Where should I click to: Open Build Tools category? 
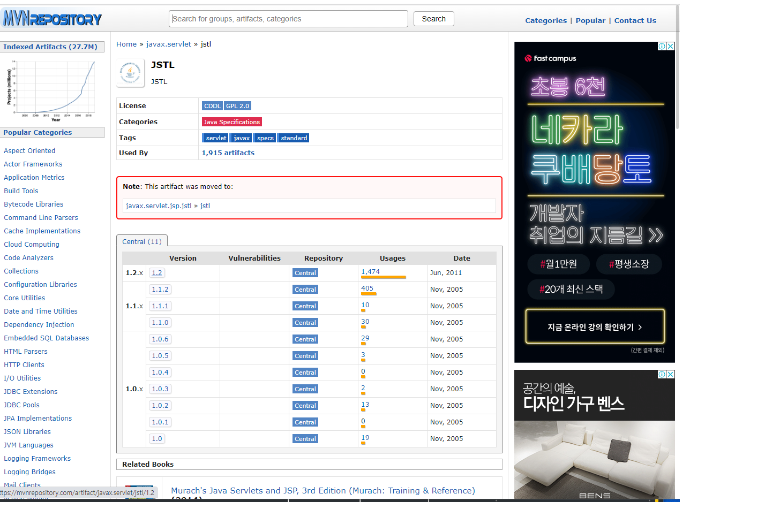coord(21,191)
